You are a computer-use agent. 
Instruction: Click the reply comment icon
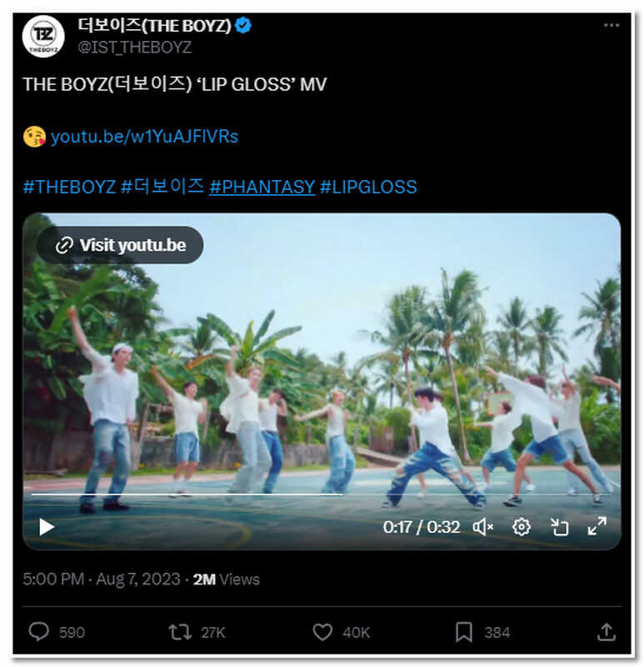point(39,632)
